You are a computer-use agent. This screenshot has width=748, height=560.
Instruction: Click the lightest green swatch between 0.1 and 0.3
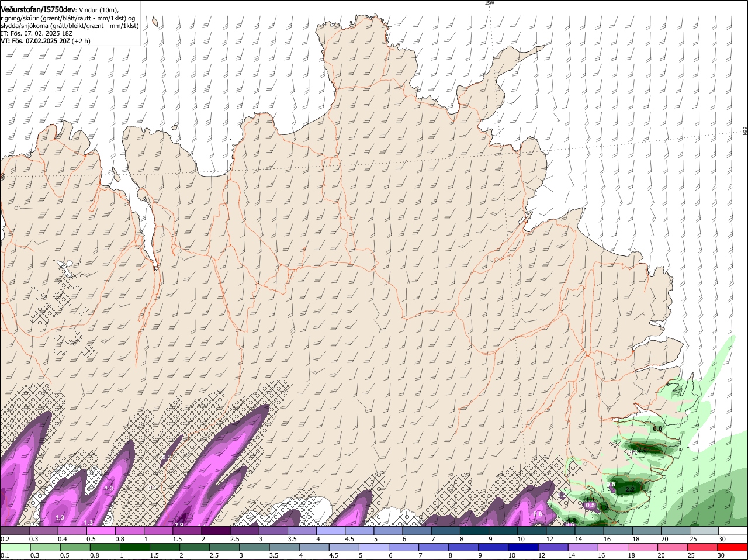pos(15,547)
